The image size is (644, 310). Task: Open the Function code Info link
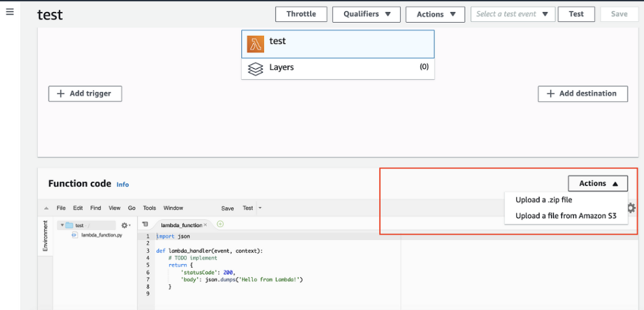coord(123,185)
